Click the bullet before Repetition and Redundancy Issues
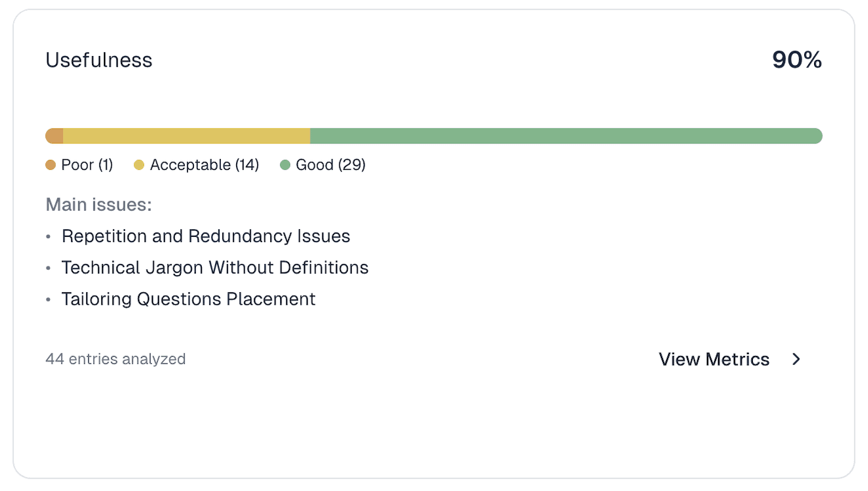Viewport: 868px width, 491px height. tap(48, 236)
